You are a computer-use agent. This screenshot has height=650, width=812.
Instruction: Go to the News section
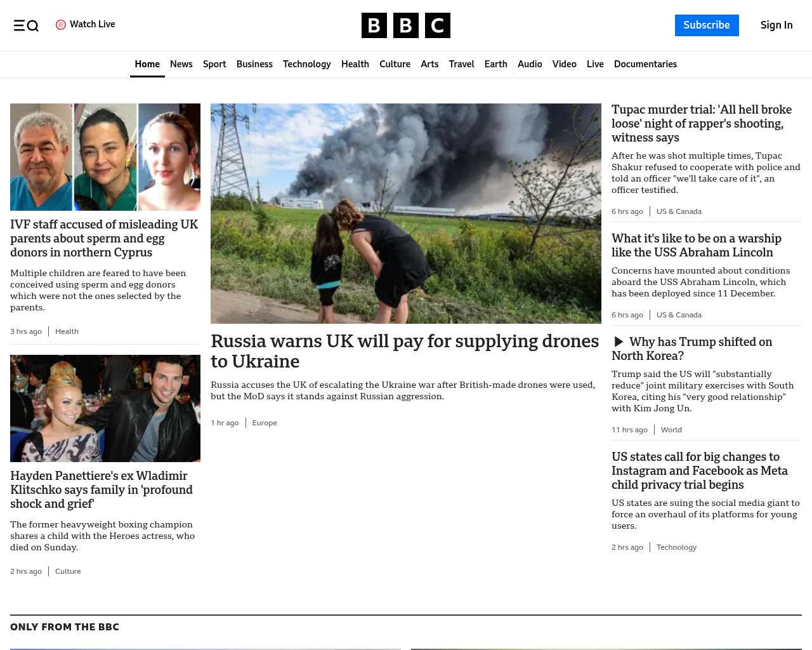(181, 64)
